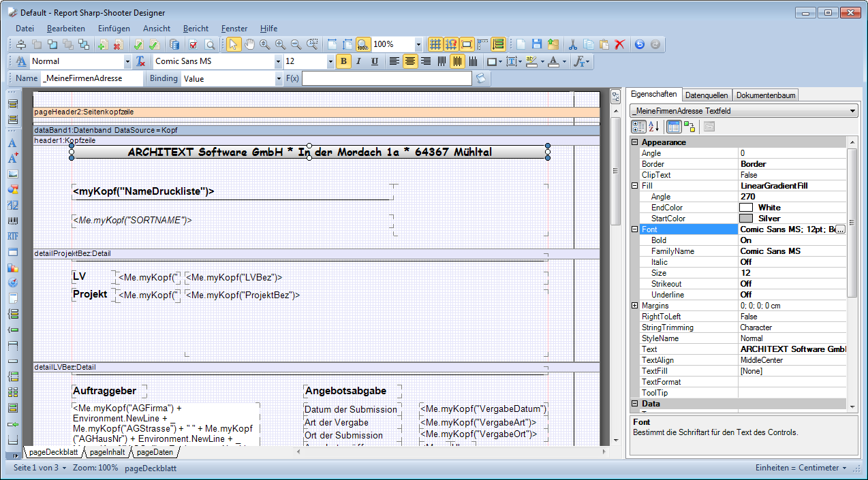Open the _MeineFirmenAdresse Textfeld object selector

click(744, 110)
